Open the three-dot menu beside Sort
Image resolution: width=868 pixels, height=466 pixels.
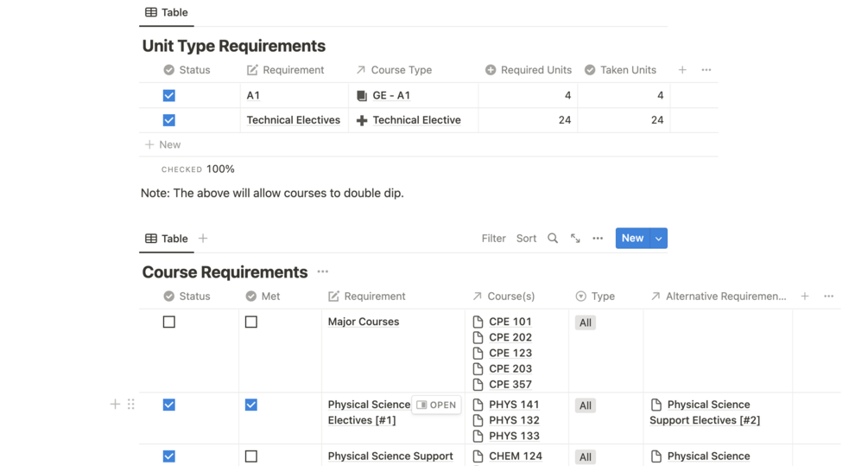pyautogui.click(x=598, y=239)
